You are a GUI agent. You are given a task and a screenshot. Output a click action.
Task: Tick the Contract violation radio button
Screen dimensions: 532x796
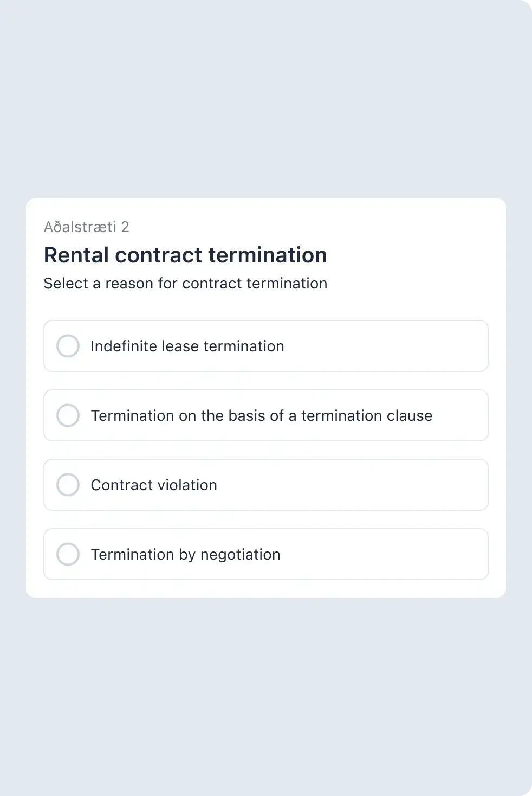click(x=68, y=485)
